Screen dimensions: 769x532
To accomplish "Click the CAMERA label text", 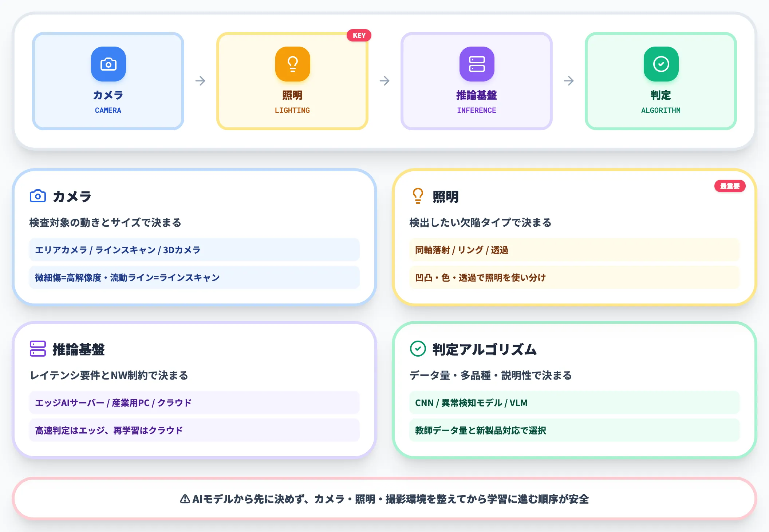I will (108, 110).
